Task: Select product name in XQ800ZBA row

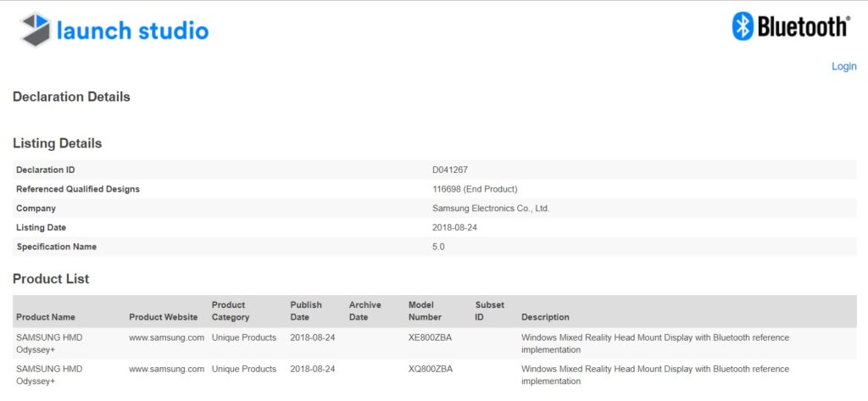Action: (x=49, y=375)
